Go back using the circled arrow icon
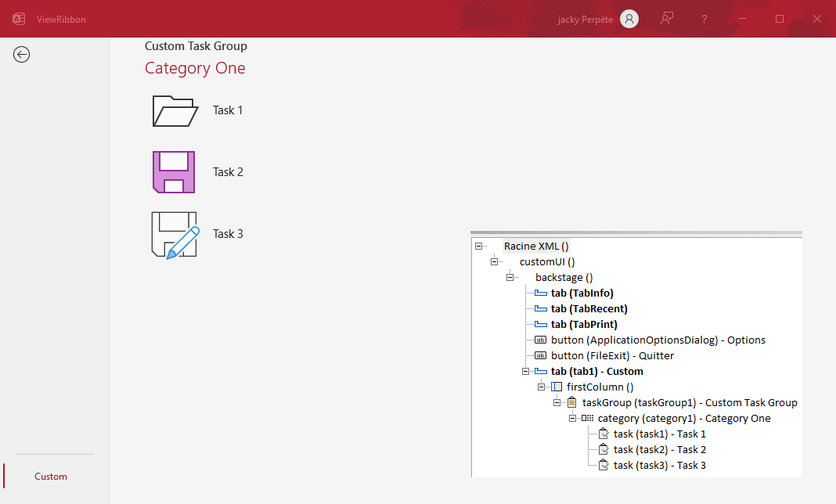This screenshot has height=504, width=836. 22,54
